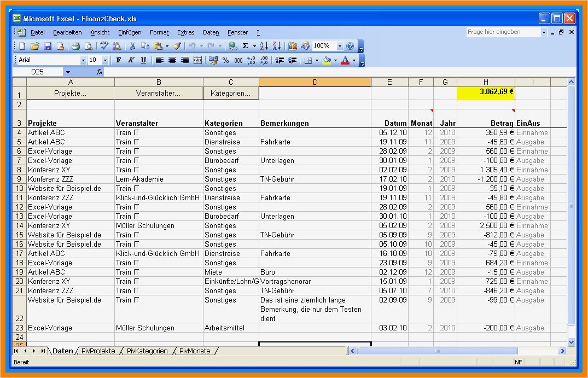Undo the last action
This screenshot has width=588, height=378.
191,46
